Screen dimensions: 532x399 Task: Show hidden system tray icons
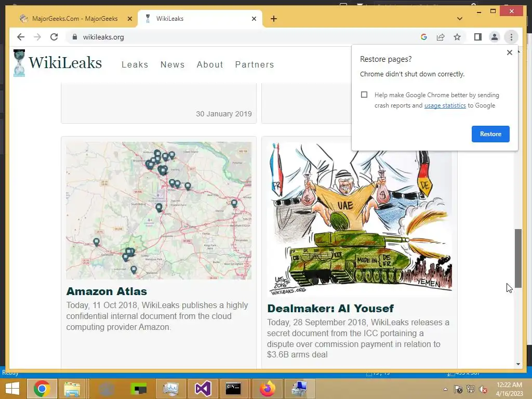point(445,389)
